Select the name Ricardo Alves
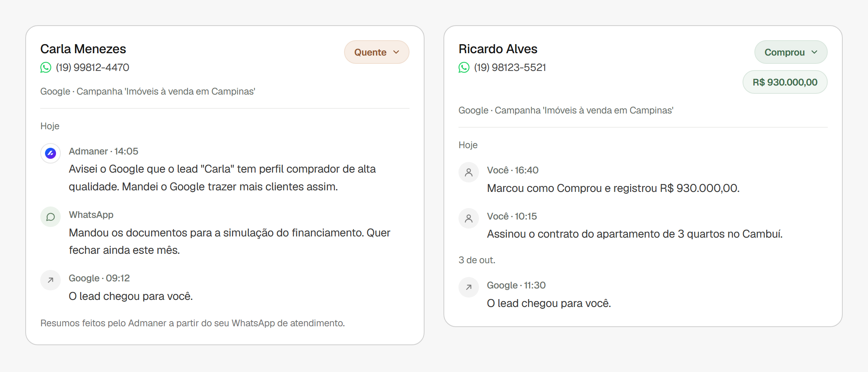Screen dimensions: 868x372 tap(498, 49)
